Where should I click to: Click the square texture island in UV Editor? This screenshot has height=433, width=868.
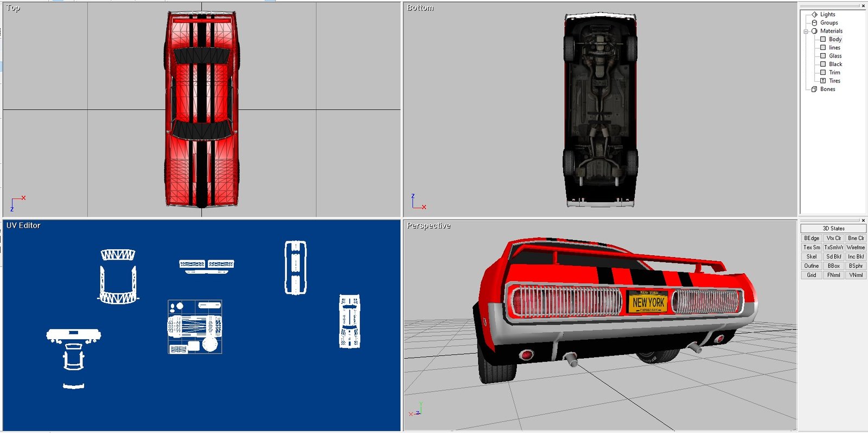[195, 327]
